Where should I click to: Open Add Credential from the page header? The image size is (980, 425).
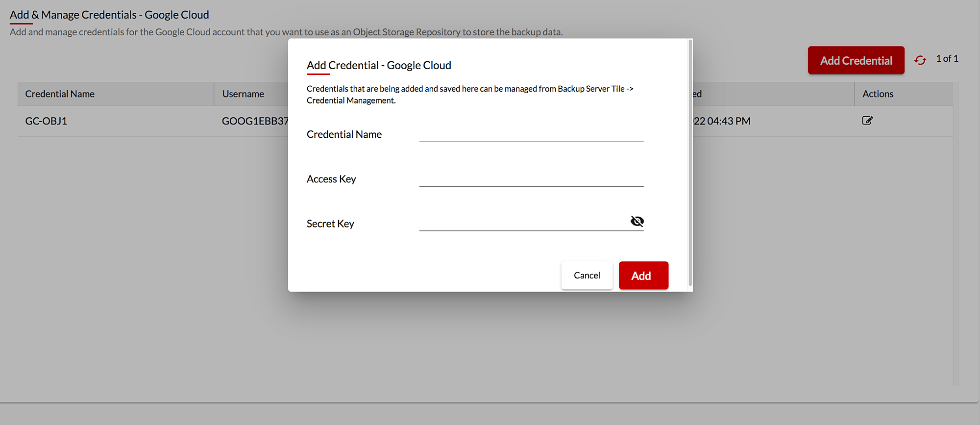point(856,60)
